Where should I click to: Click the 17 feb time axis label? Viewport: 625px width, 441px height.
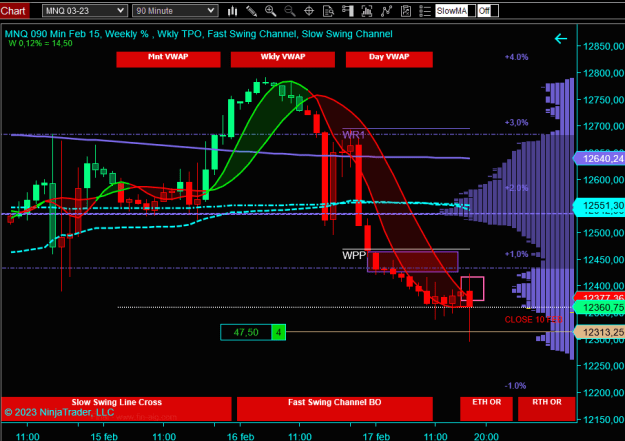(376, 436)
